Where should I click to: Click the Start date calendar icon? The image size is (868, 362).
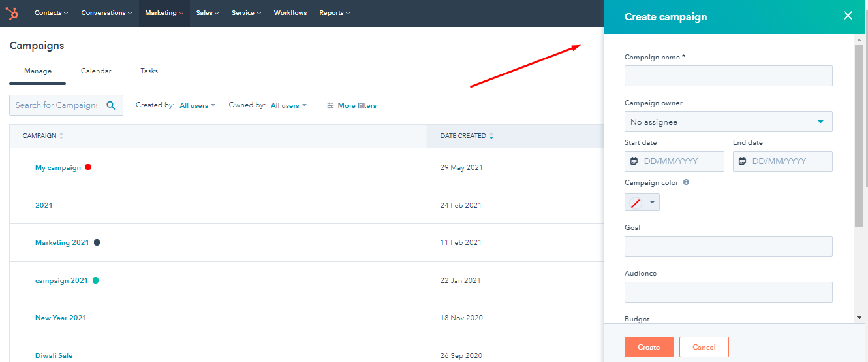tap(634, 161)
